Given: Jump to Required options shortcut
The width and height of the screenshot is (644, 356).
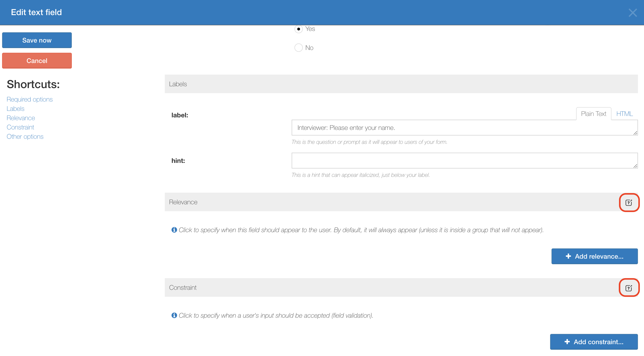Looking at the screenshot, I should click(x=30, y=99).
